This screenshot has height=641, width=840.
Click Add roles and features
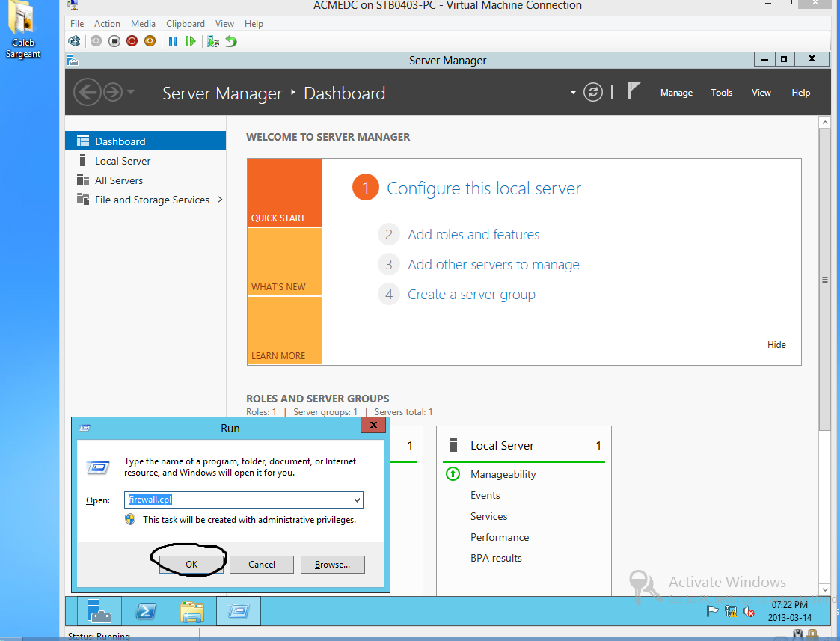click(473, 235)
